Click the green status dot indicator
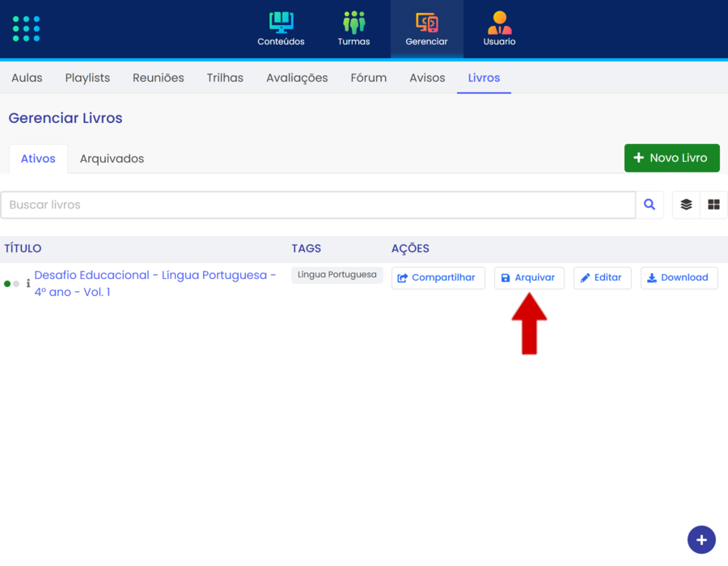The width and height of the screenshot is (728, 566). (x=7, y=284)
